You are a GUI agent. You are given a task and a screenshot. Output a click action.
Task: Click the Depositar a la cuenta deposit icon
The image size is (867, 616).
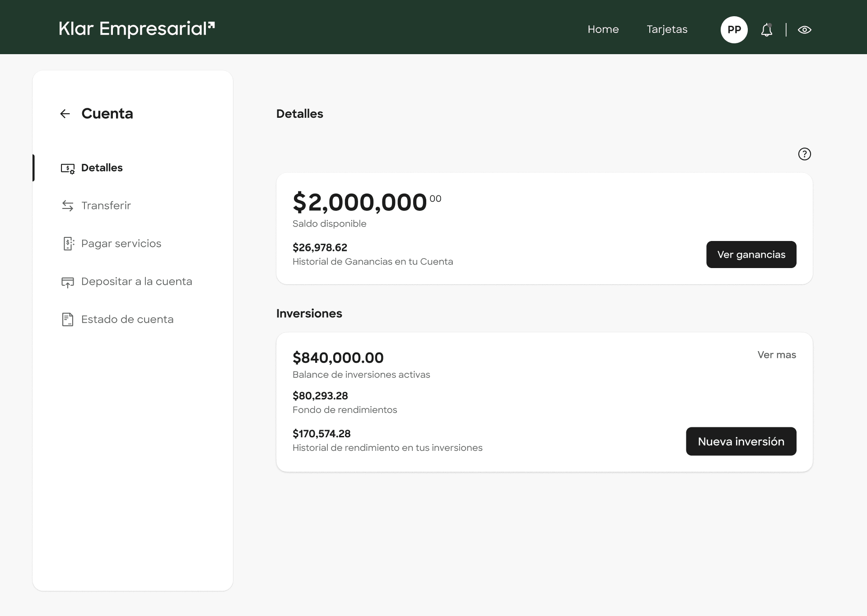pyautogui.click(x=68, y=282)
